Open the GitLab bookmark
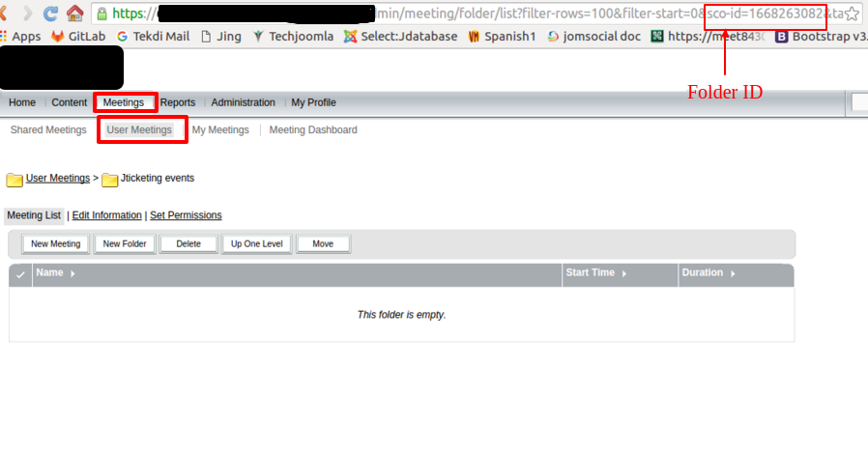 [78, 37]
